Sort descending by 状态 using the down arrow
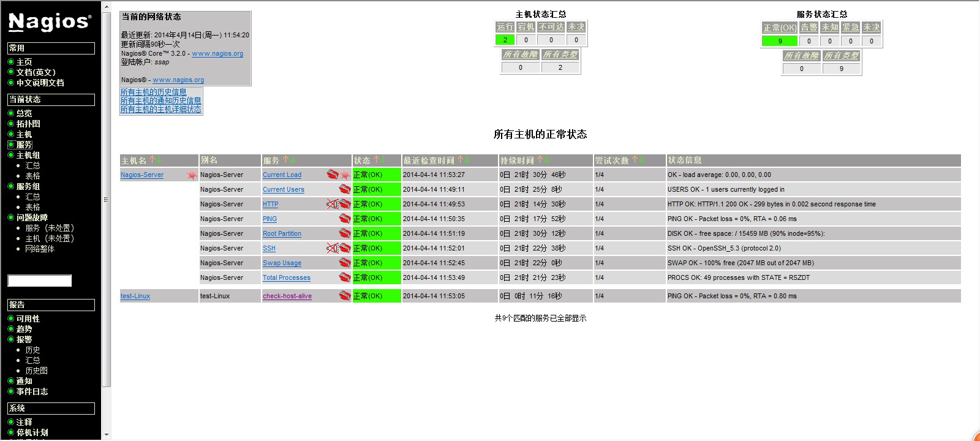Image resolution: width=980 pixels, height=441 pixels. (383, 160)
